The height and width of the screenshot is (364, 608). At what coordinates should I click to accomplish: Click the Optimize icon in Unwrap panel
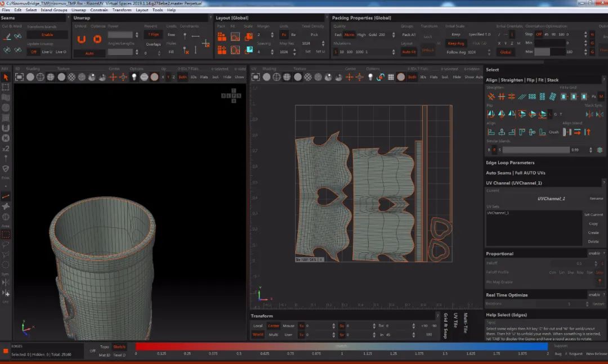click(97, 39)
